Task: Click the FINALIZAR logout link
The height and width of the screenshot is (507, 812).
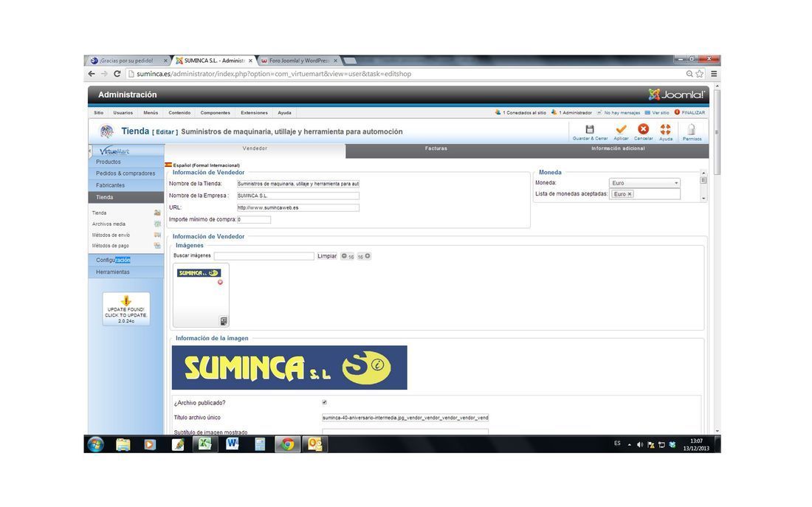Action: tap(689, 112)
